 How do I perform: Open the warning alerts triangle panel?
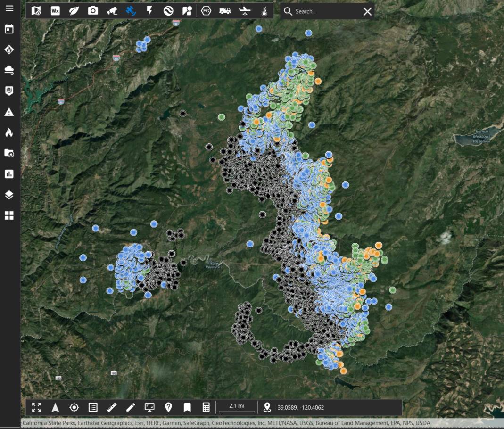tap(9, 112)
